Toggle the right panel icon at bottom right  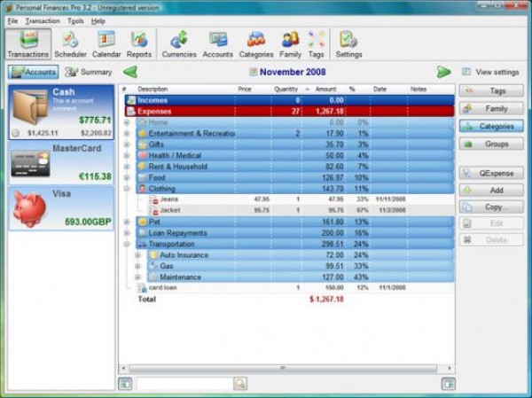point(448,384)
